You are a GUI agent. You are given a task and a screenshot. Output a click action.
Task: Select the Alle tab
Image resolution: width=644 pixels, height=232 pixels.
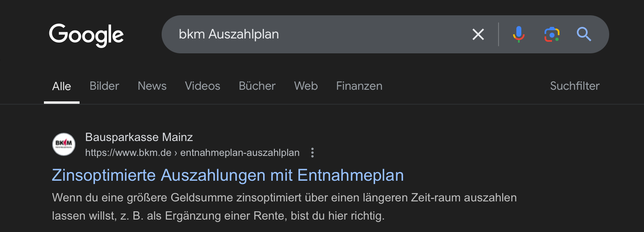61,86
